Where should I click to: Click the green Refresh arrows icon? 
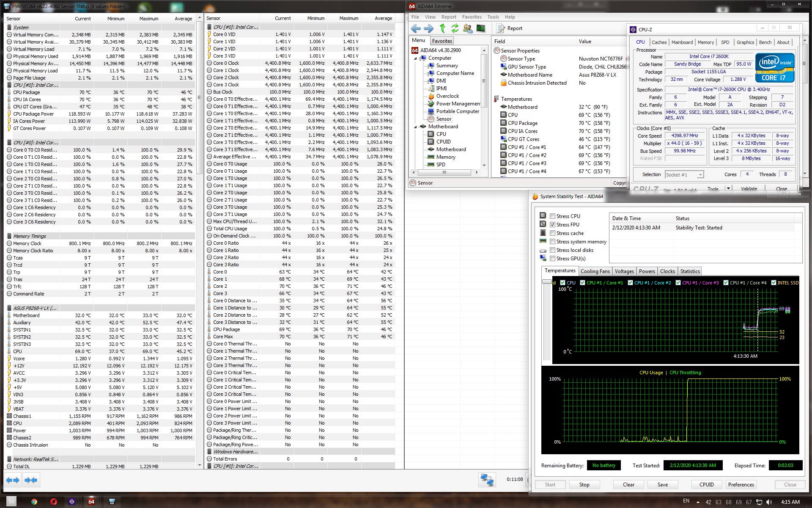[x=455, y=28]
